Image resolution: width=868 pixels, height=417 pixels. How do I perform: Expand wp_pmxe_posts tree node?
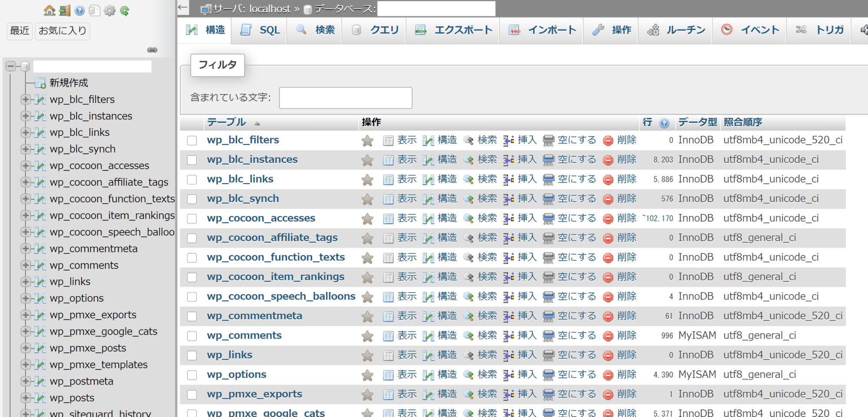point(25,348)
